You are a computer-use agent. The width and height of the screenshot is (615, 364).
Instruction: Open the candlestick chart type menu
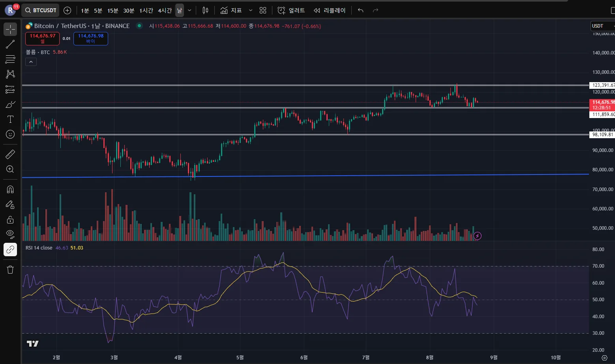click(x=205, y=10)
